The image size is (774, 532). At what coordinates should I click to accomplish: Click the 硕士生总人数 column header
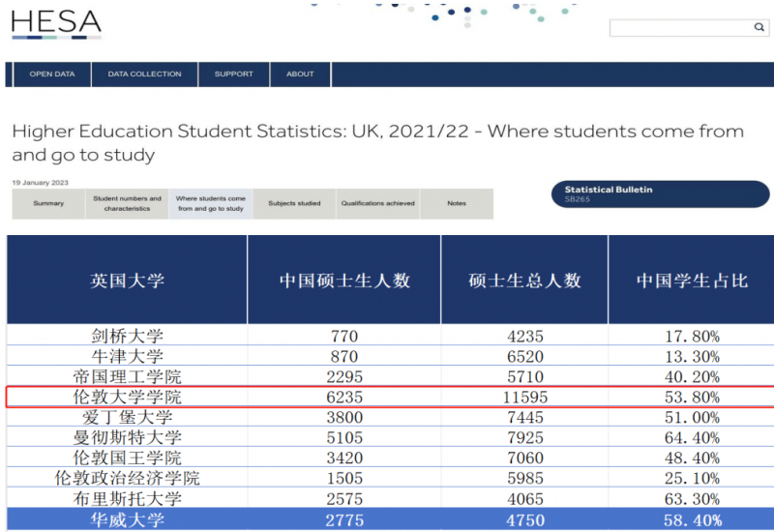(x=524, y=281)
